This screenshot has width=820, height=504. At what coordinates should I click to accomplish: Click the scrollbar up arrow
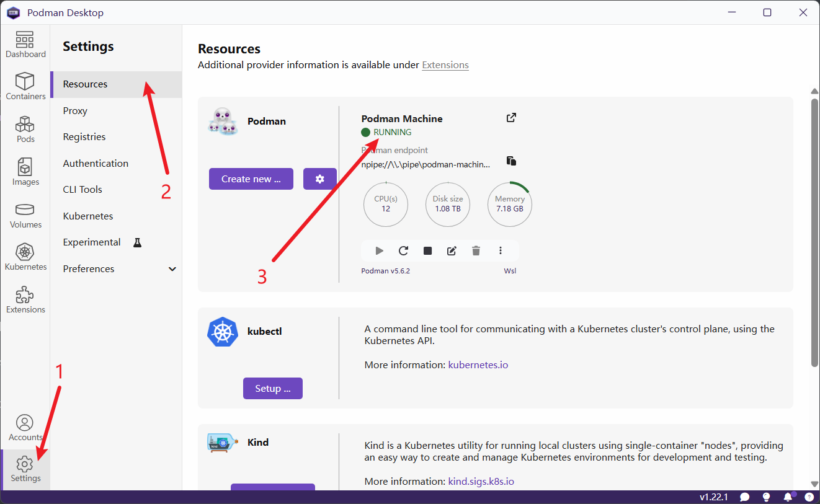[x=814, y=91]
